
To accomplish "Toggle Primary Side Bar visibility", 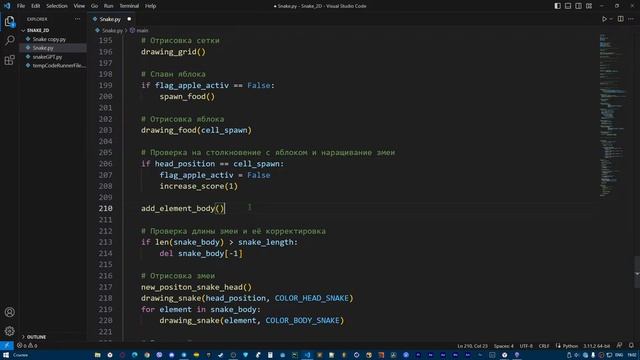I will (557, 6).
